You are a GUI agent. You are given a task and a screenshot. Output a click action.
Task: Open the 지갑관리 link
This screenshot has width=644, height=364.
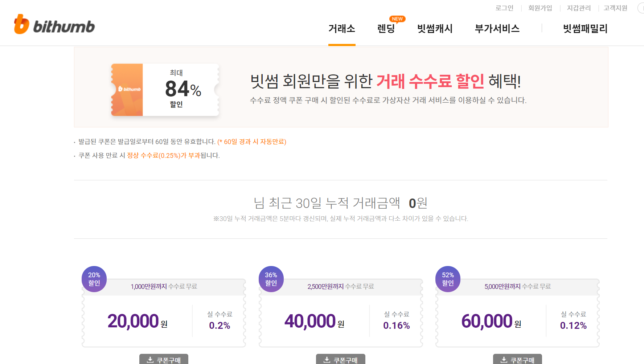(x=579, y=8)
